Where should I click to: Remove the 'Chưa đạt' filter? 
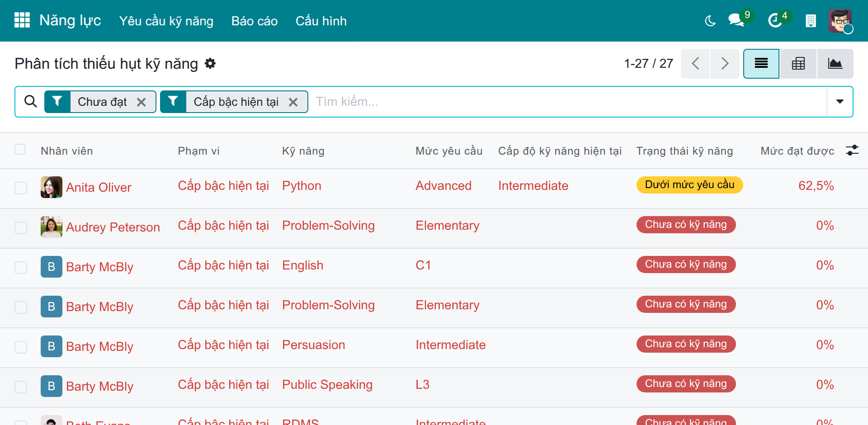[x=142, y=102]
